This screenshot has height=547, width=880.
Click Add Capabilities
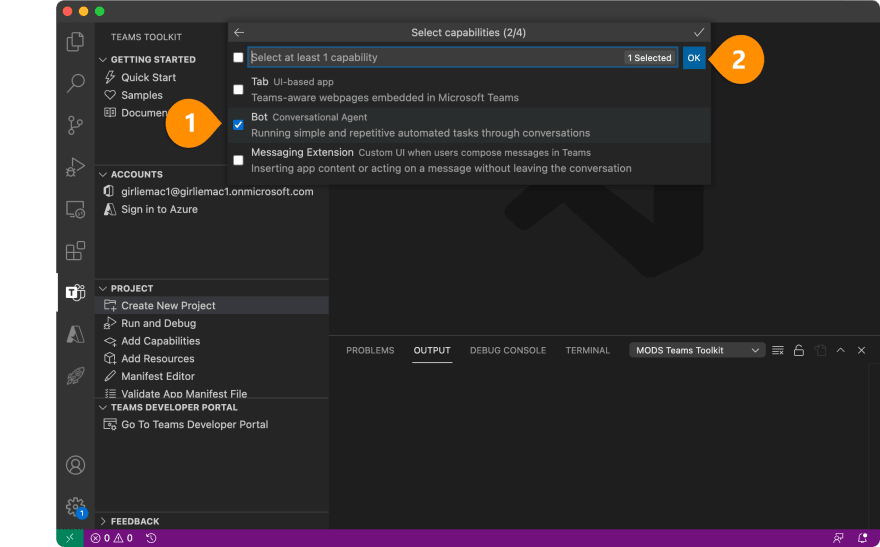tap(161, 341)
